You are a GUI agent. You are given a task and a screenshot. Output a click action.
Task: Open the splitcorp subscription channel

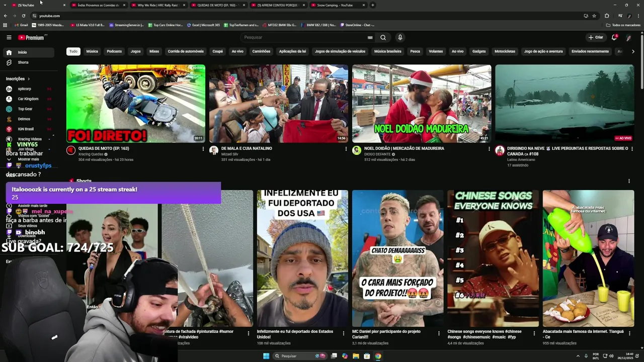29,89
